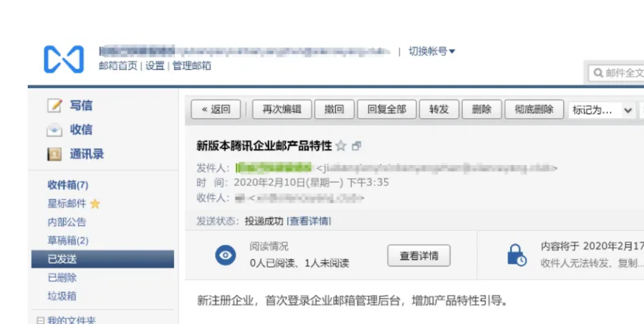
Task: Click the blurred sender name after 发件人
Action: (274, 168)
